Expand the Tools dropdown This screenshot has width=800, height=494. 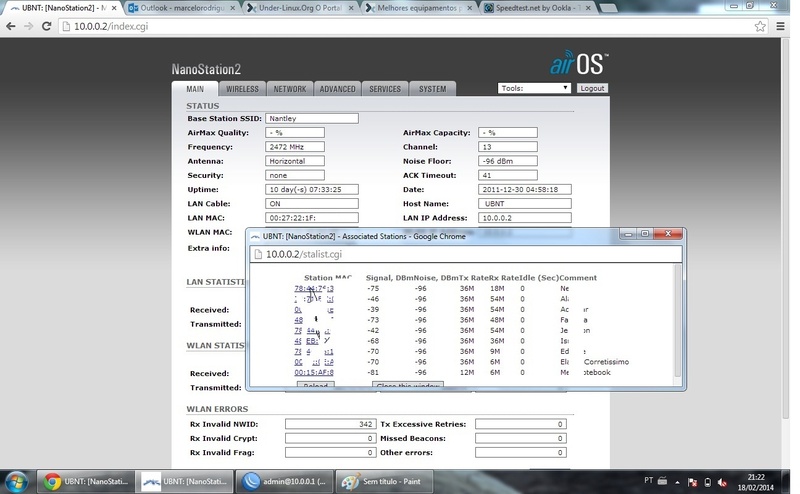534,88
